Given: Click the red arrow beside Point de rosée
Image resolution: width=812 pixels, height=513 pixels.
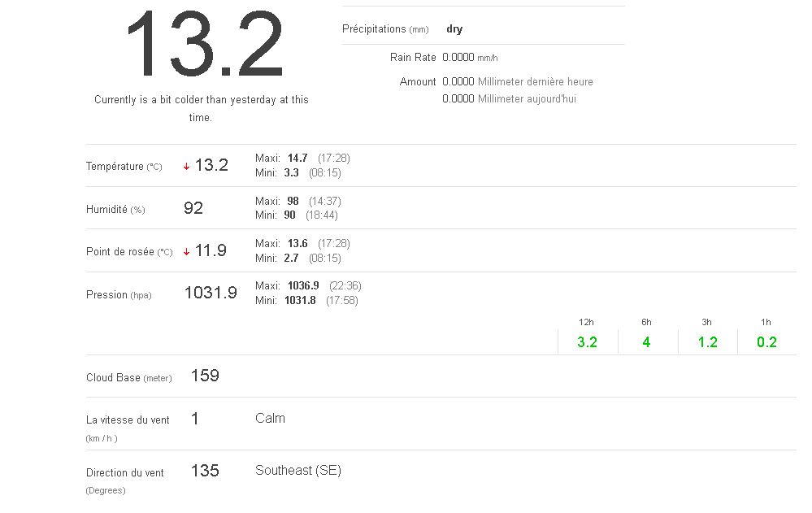Looking at the screenshot, I should click(x=186, y=251).
